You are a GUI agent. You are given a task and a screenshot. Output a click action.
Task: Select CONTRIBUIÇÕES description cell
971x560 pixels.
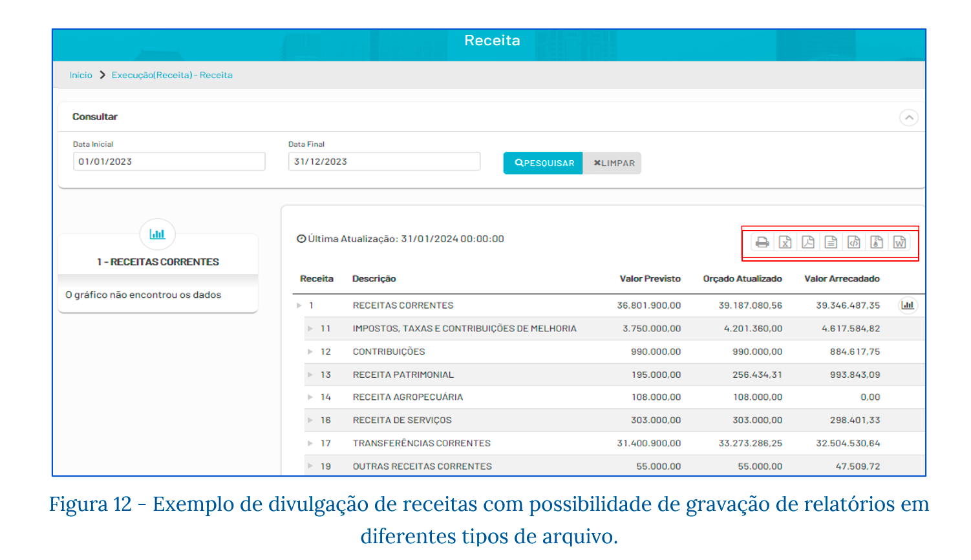click(389, 352)
